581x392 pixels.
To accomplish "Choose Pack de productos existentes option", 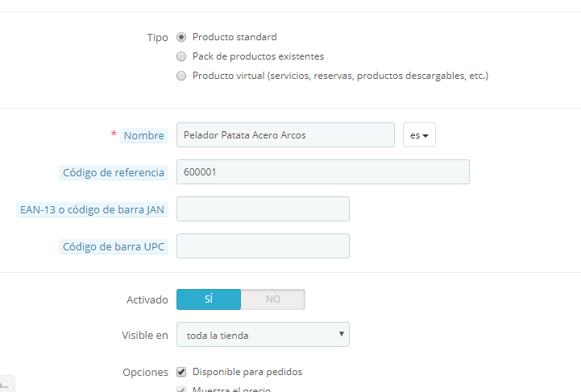I will click(181, 56).
